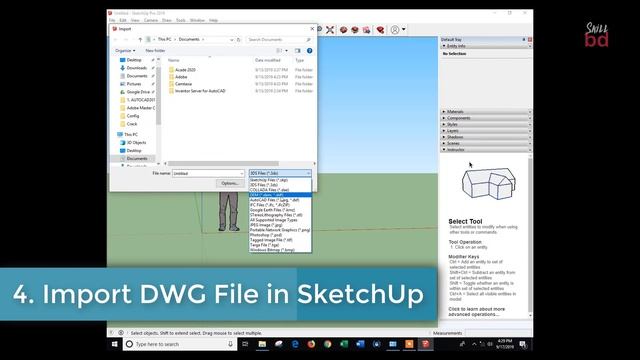
Task: Toggle the preview pane icon in Import dialog
Action: (x=298, y=51)
